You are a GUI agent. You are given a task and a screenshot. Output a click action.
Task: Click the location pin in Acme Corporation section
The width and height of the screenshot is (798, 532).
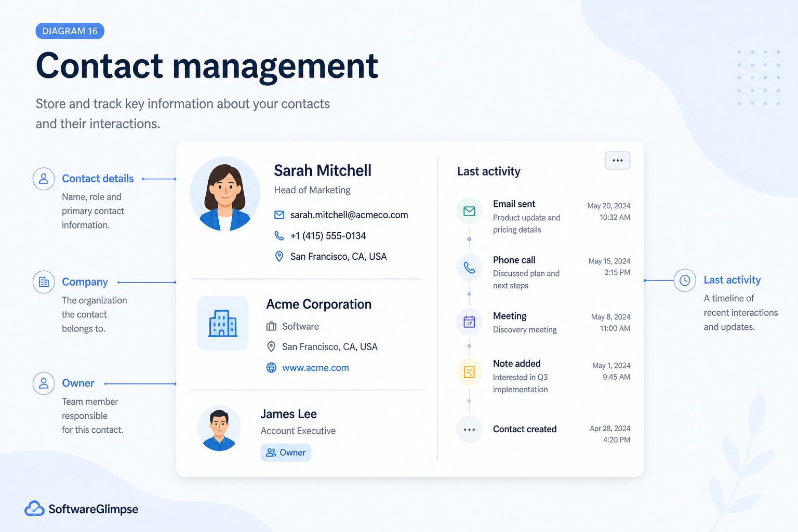271,347
